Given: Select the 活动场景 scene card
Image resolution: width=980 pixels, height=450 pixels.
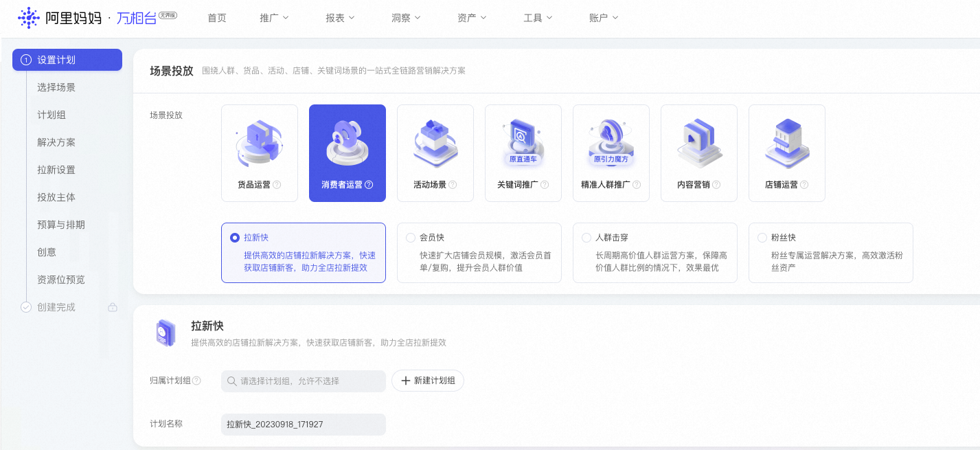Looking at the screenshot, I should [435, 153].
